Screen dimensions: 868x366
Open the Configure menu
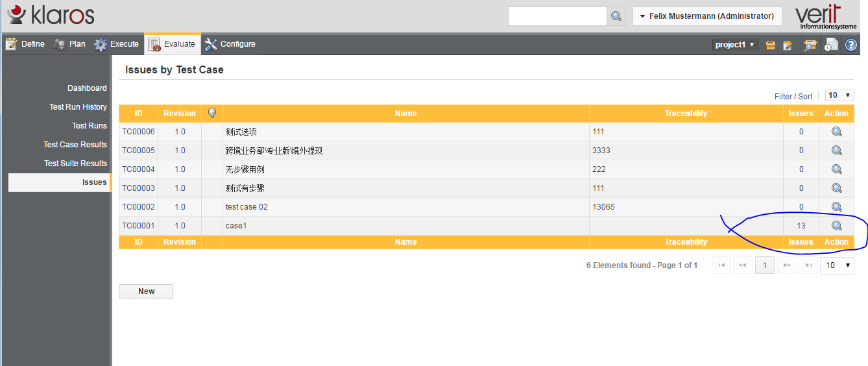[x=230, y=44]
